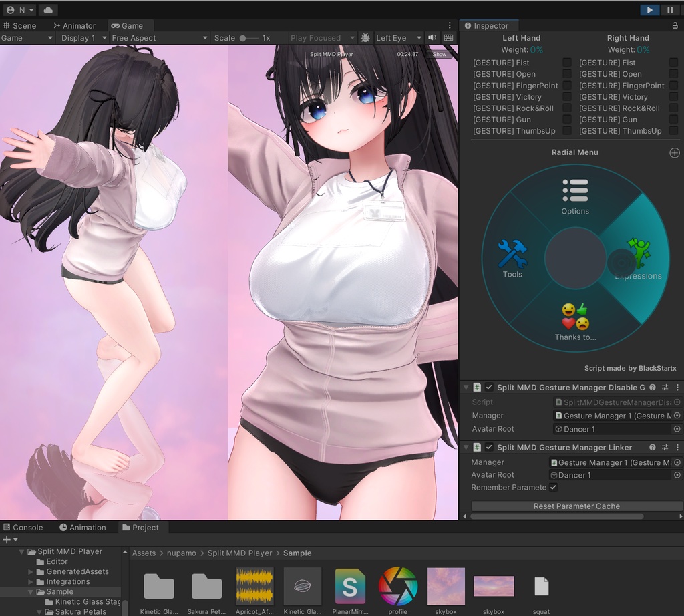Open the Play Focused dropdown

[322, 38]
